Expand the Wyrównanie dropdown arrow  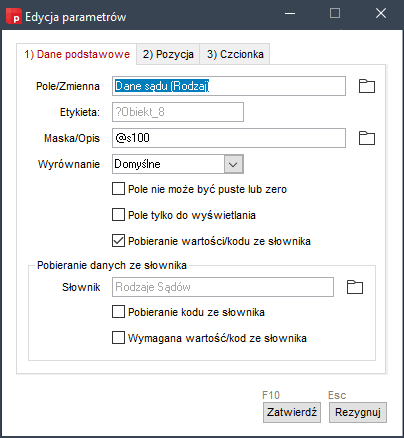233,164
